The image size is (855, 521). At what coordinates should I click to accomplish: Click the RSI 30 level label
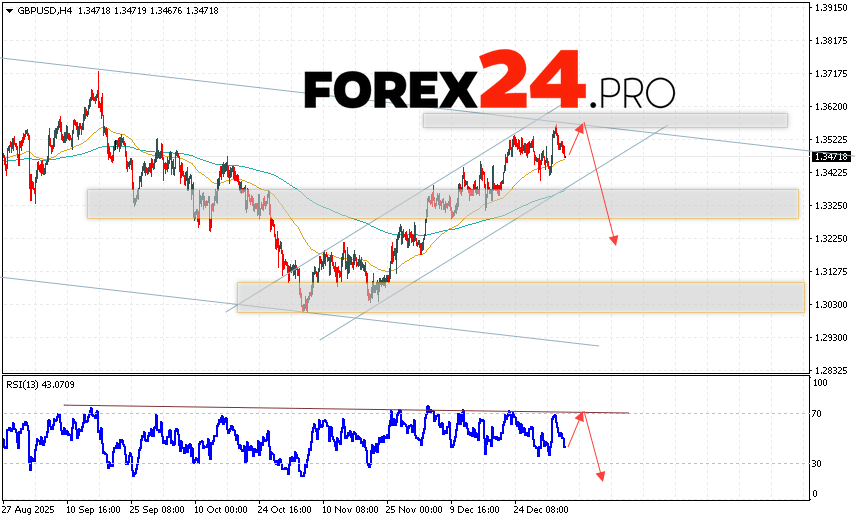point(817,463)
